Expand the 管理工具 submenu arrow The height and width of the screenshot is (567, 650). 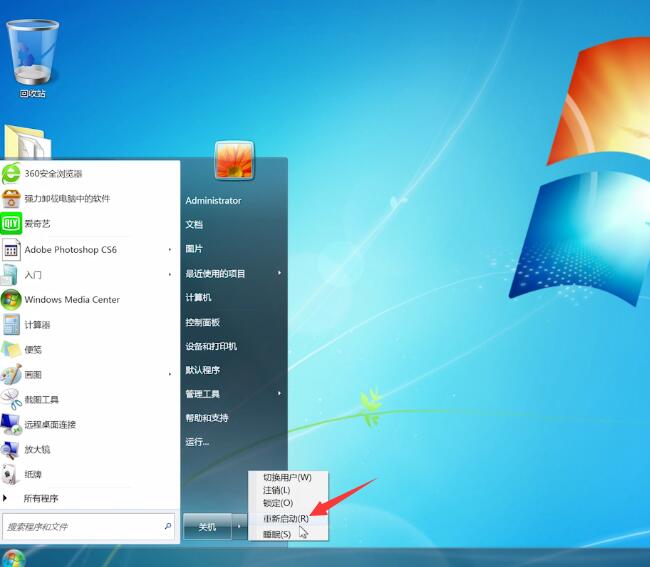pyautogui.click(x=279, y=393)
